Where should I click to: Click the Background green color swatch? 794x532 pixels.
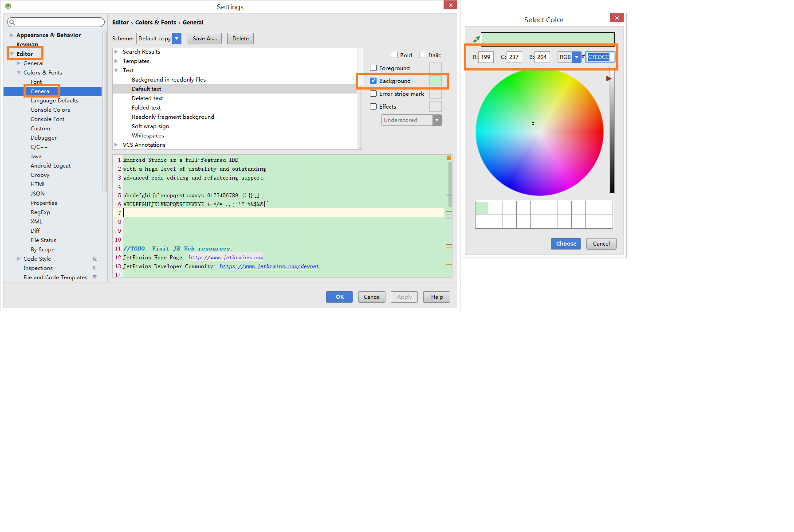point(436,81)
